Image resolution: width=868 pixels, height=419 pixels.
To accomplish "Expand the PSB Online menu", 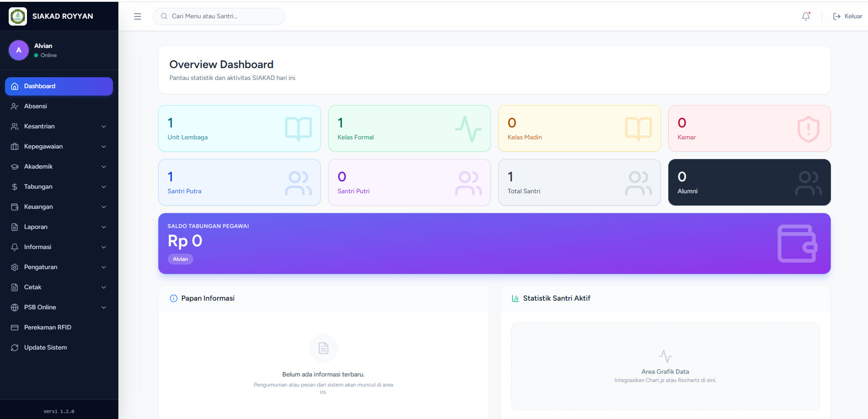I will click(59, 308).
